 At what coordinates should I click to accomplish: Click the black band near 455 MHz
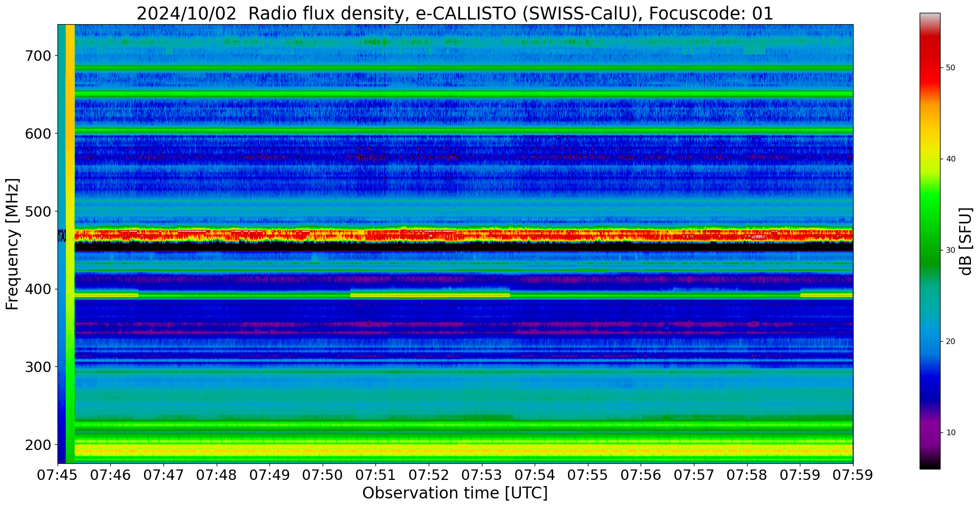[x=463, y=247]
